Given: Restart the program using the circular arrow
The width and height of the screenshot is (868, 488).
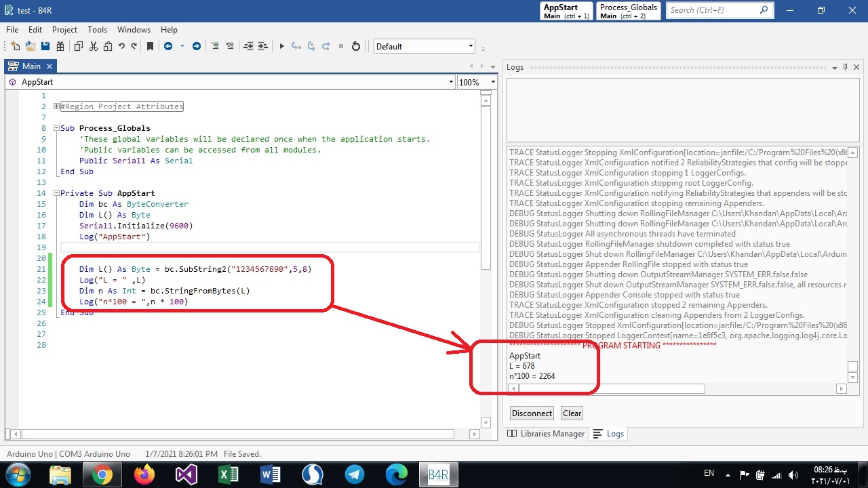Looking at the screenshot, I should pos(356,46).
